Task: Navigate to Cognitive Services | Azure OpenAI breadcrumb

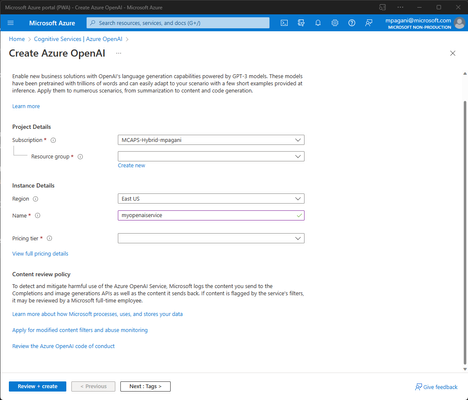Action: 78,39
